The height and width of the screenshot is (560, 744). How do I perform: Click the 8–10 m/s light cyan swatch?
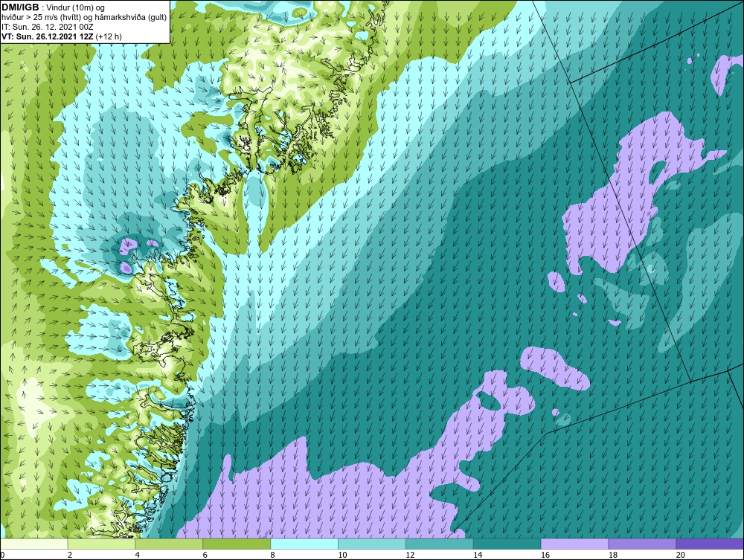[304, 544]
